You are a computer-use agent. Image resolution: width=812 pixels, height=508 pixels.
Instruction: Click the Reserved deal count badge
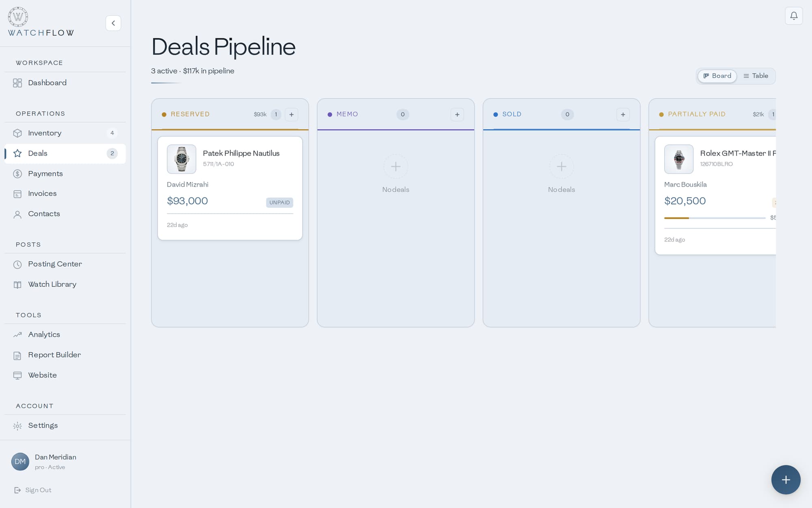(276, 115)
